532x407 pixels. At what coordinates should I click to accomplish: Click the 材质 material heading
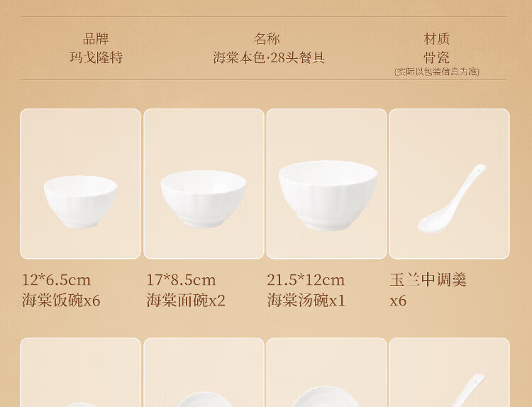pyautogui.click(x=436, y=39)
